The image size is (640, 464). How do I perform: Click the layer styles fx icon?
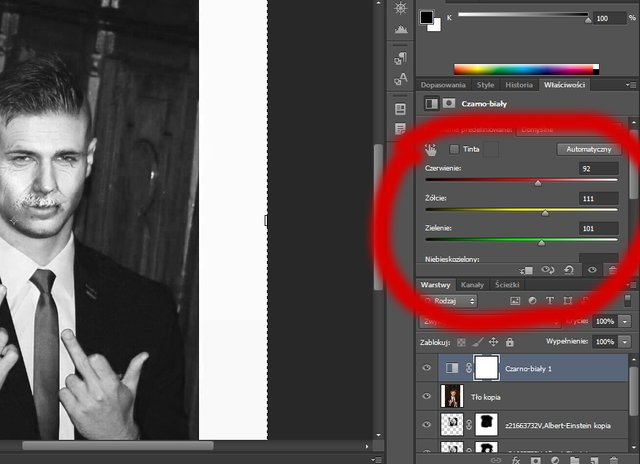[x=516, y=460]
